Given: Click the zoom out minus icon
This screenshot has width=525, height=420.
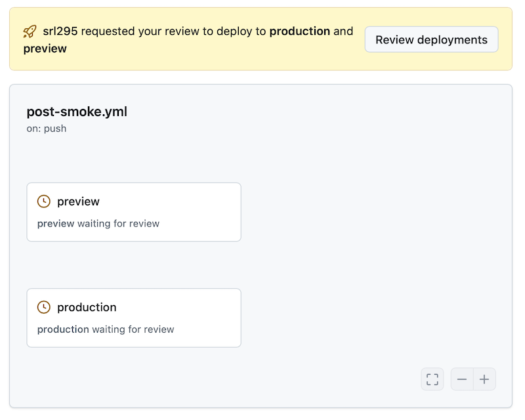Looking at the screenshot, I should pos(462,379).
